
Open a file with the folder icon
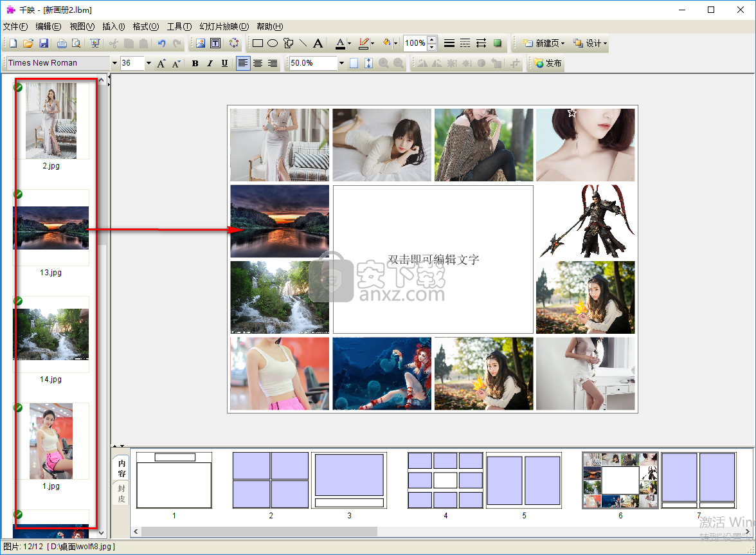(x=28, y=43)
